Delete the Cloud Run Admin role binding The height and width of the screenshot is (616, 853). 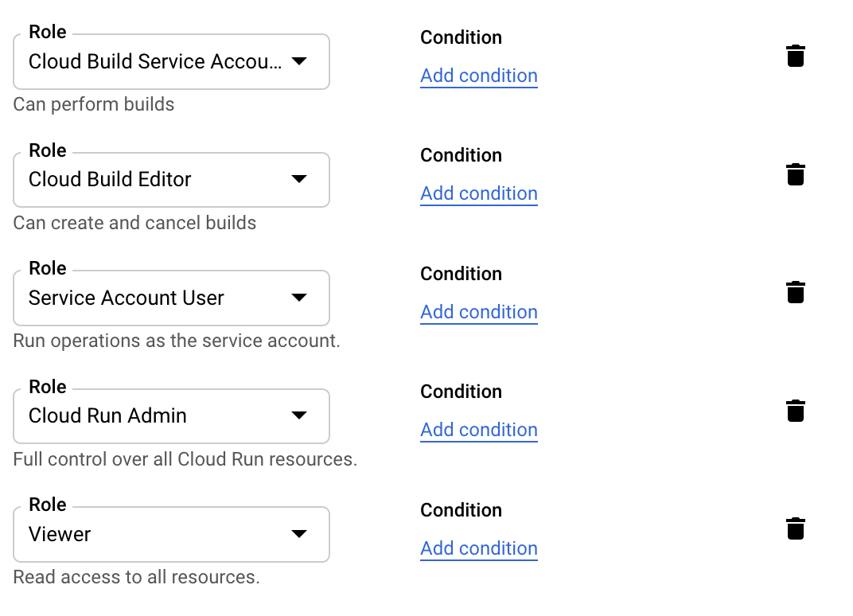tap(796, 411)
